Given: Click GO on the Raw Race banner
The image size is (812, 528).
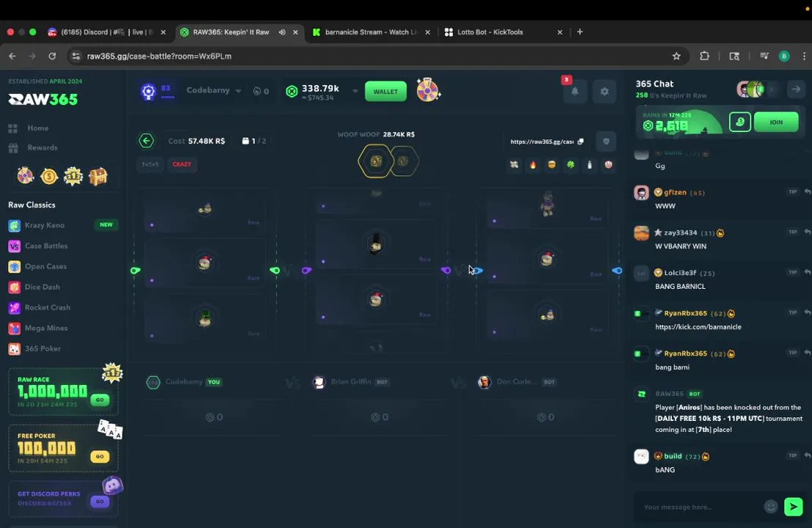Looking at the screenshot, I should pos(100,400).
